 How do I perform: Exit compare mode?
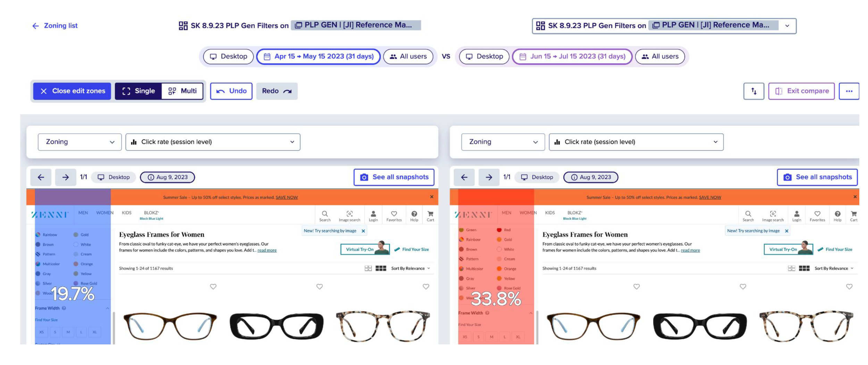point(801,91)
